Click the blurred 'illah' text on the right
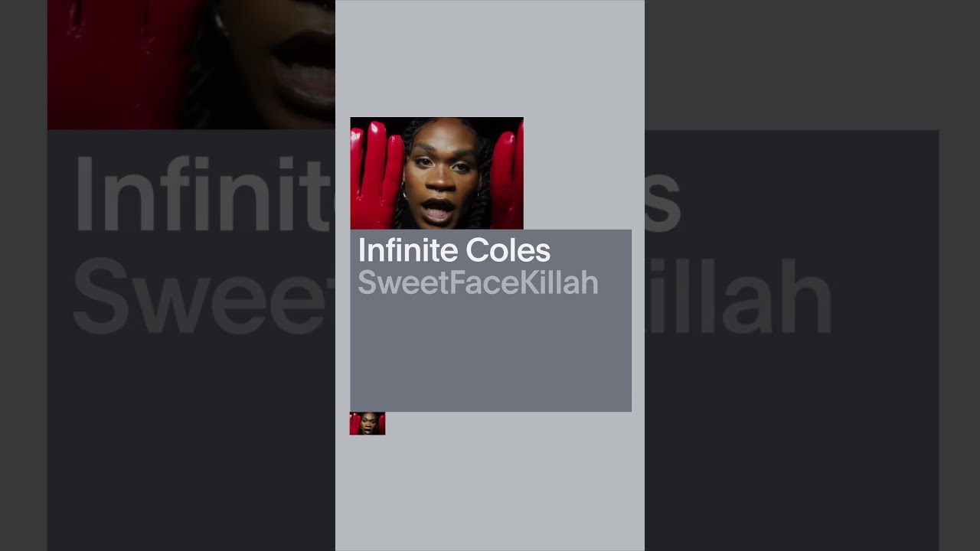 pos(739,297)
